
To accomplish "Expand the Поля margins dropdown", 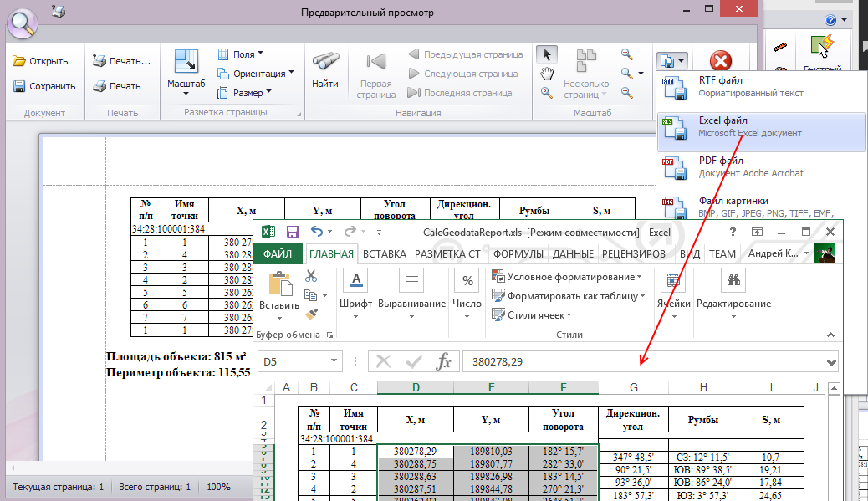I will pyautogui.click(x=240, y=54).
